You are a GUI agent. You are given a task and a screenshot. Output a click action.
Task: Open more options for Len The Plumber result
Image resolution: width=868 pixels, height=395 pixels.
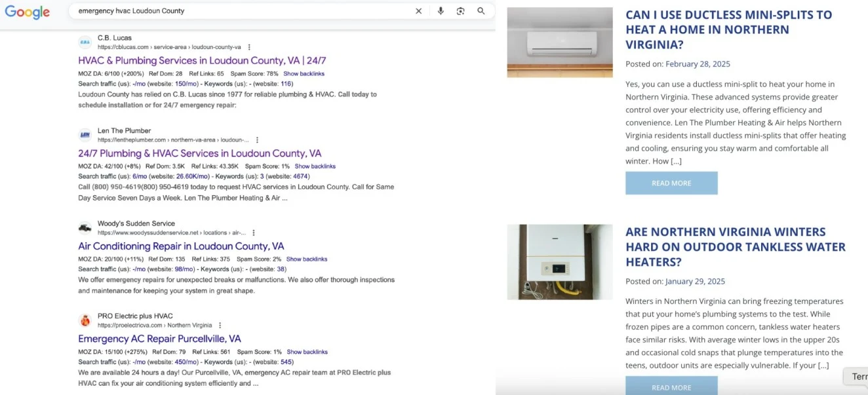pyautogui.click(x=257, y=140)
